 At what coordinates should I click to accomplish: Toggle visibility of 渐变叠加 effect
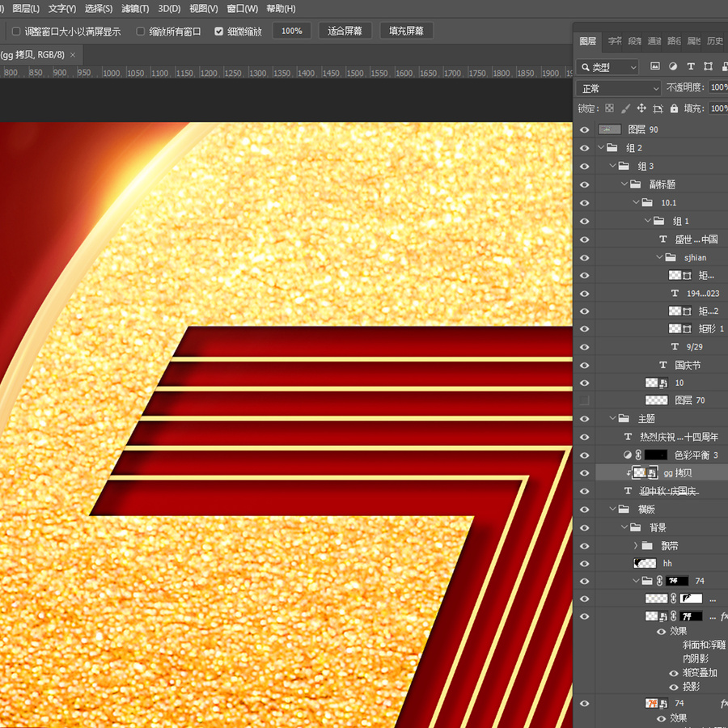[674, 673]
